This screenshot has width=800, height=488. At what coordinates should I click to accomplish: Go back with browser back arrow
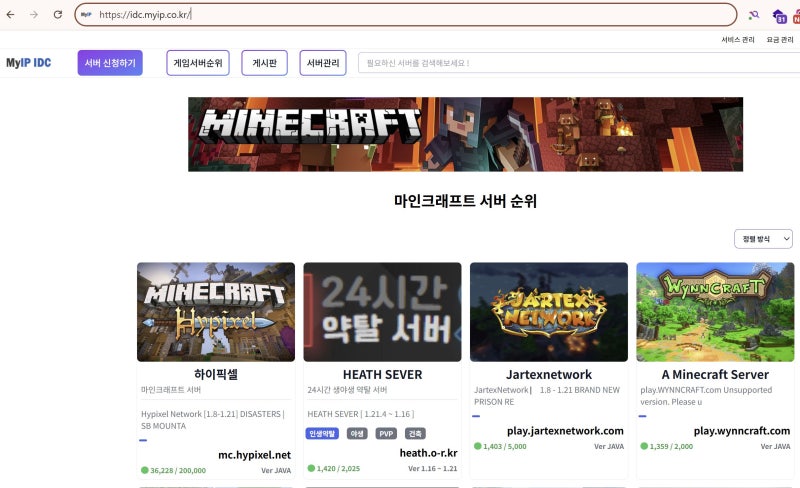pos(10,14)
